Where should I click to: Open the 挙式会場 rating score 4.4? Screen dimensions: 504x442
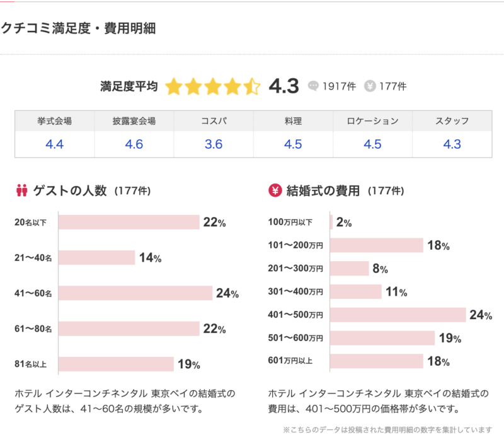pyautogui.click(x=55, y=144)
